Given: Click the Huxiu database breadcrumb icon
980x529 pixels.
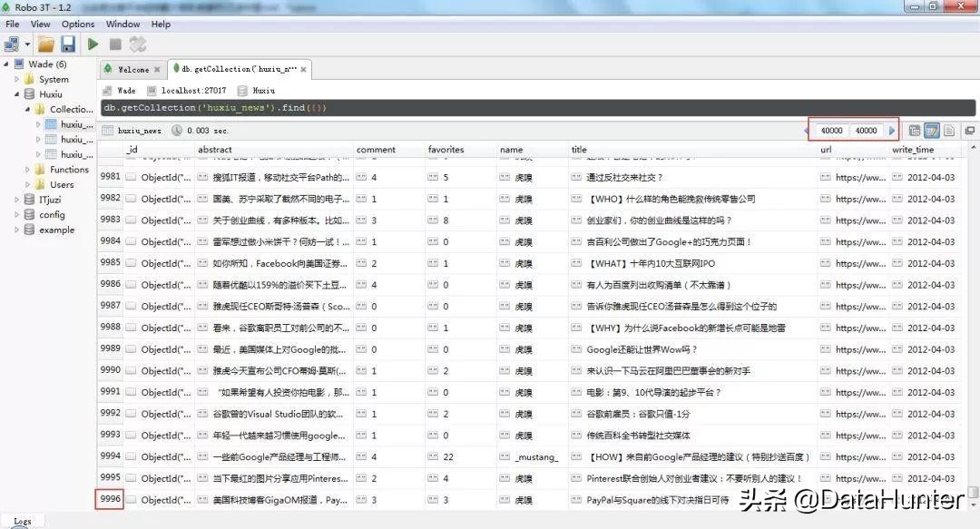Looking at the screenshot, I should click(242, 91).
